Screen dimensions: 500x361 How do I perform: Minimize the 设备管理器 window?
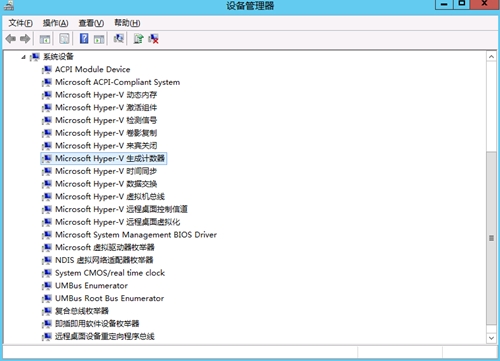click(444, 4)
